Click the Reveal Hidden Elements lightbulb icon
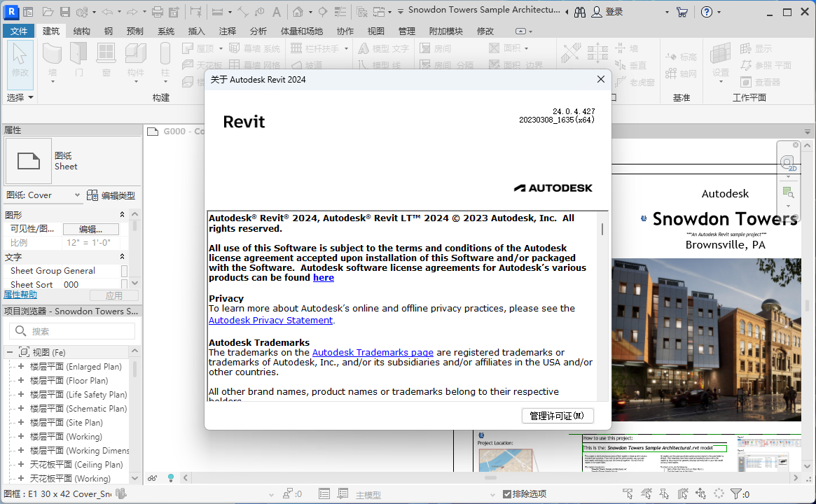Viewport: 816px width, 504px height. [x=171, y=477]
